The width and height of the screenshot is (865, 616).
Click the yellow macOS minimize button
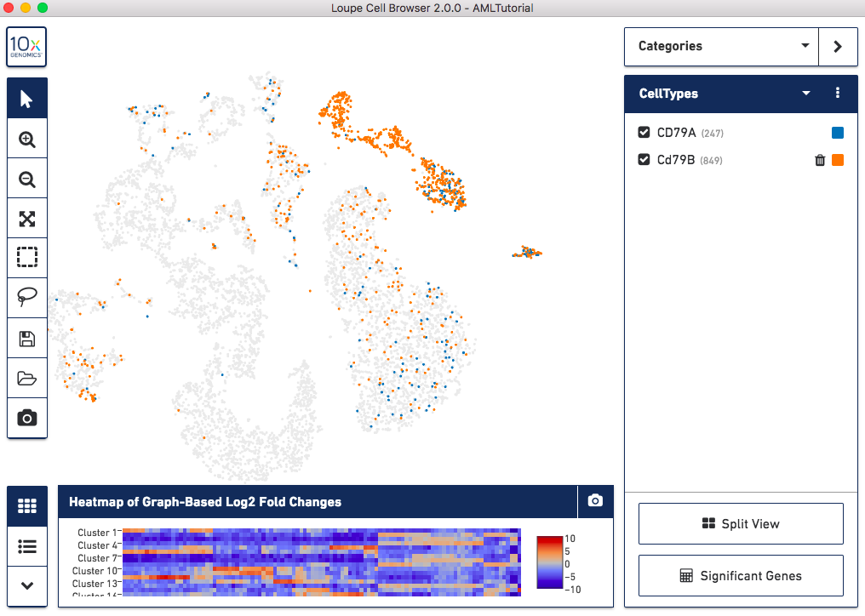26,8
